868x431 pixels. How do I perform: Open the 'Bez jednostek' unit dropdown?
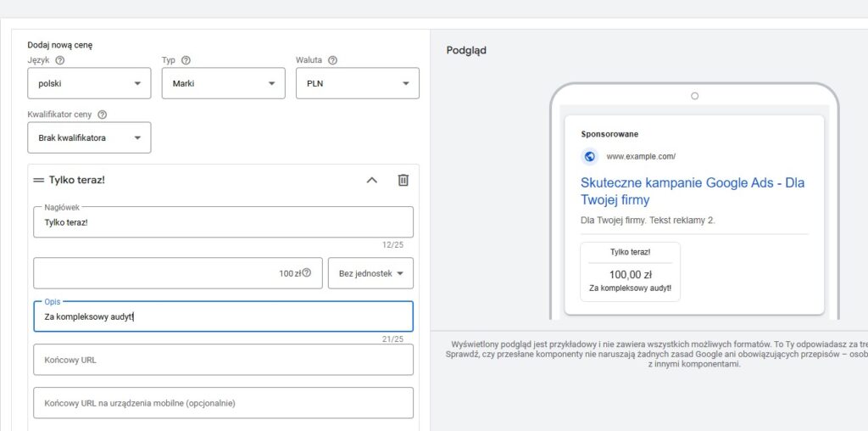click(x=370, y=273)
